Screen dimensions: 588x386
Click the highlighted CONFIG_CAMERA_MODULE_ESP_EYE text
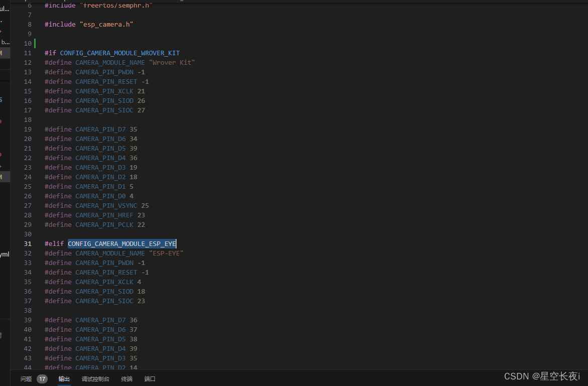[121, 243]
